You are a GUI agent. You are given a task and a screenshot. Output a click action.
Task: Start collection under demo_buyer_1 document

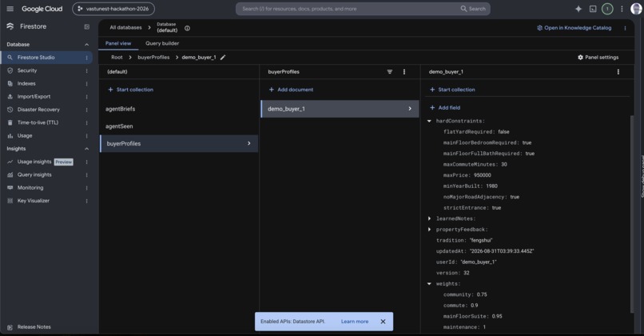pos(452,90)
